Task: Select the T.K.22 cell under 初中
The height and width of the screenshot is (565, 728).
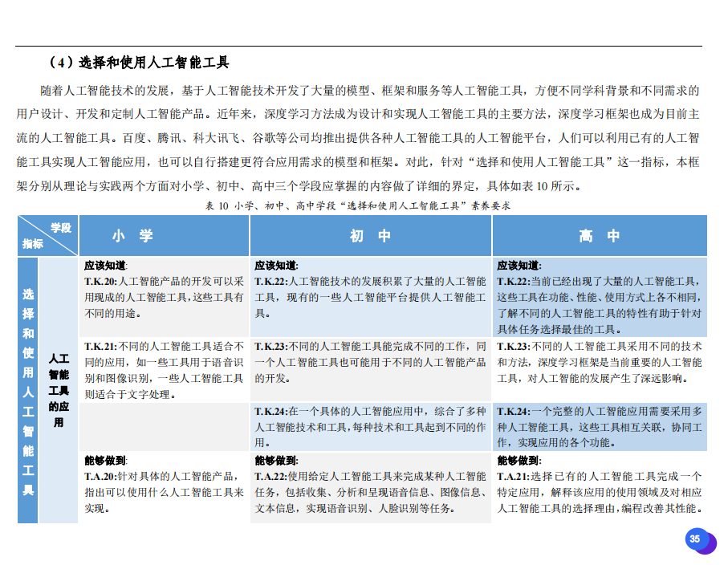Action: coord(370,297)
